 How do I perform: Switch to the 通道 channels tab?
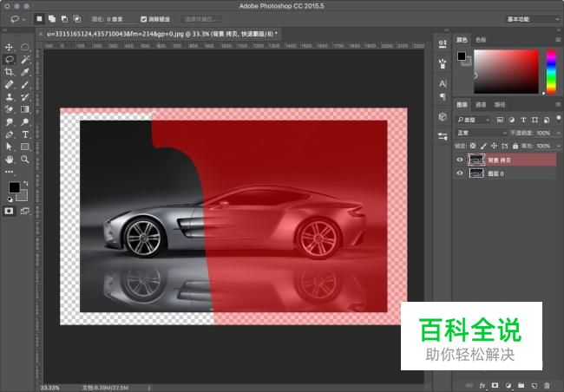tap(481, 104)
